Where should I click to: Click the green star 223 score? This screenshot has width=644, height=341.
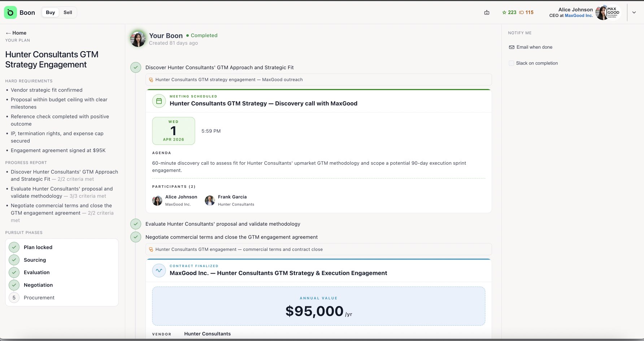(x=509, y=12)
